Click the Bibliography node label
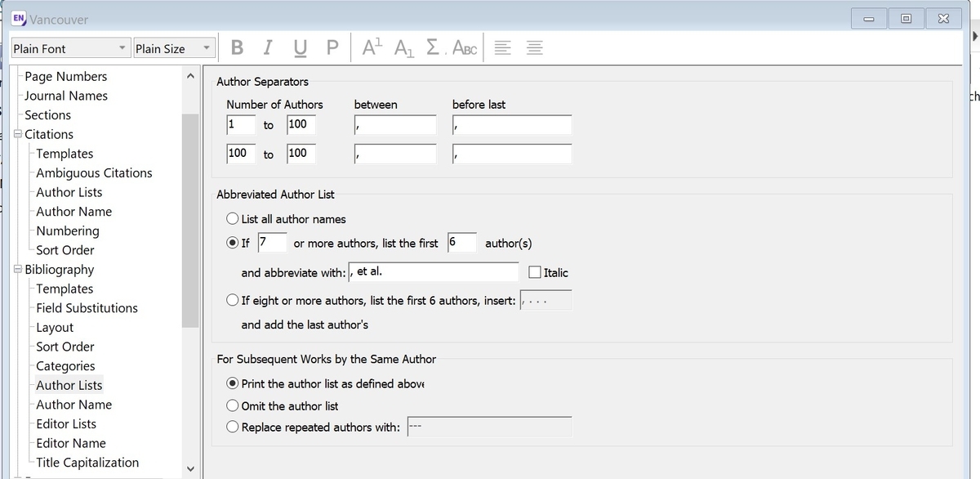980x479 pixels. (x=60, y=270)
